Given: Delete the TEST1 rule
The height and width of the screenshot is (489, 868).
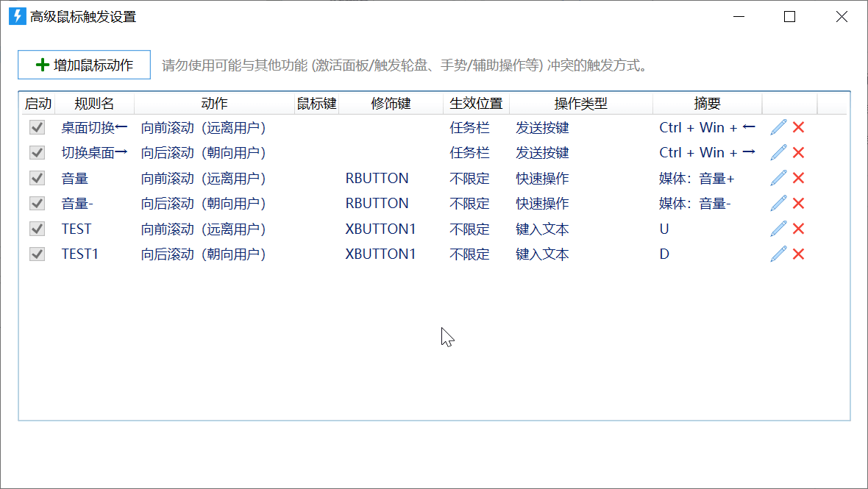Looking at the screenshot, I should point(798,254).
